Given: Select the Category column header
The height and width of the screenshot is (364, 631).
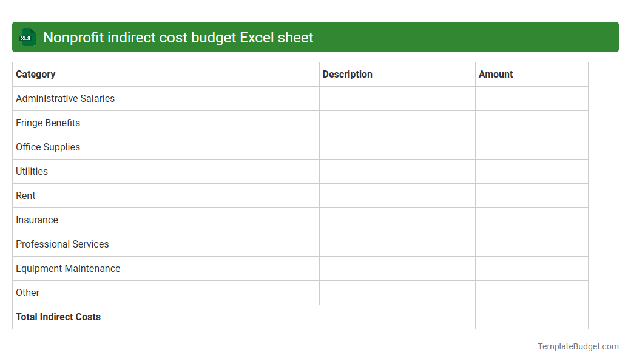Looking at the screenshot, I should coord(35,74).
